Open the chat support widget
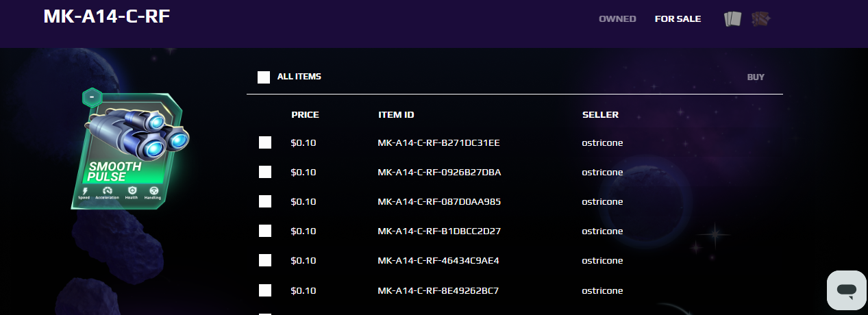Screen dimensions: 868x315 pos(847,290)
